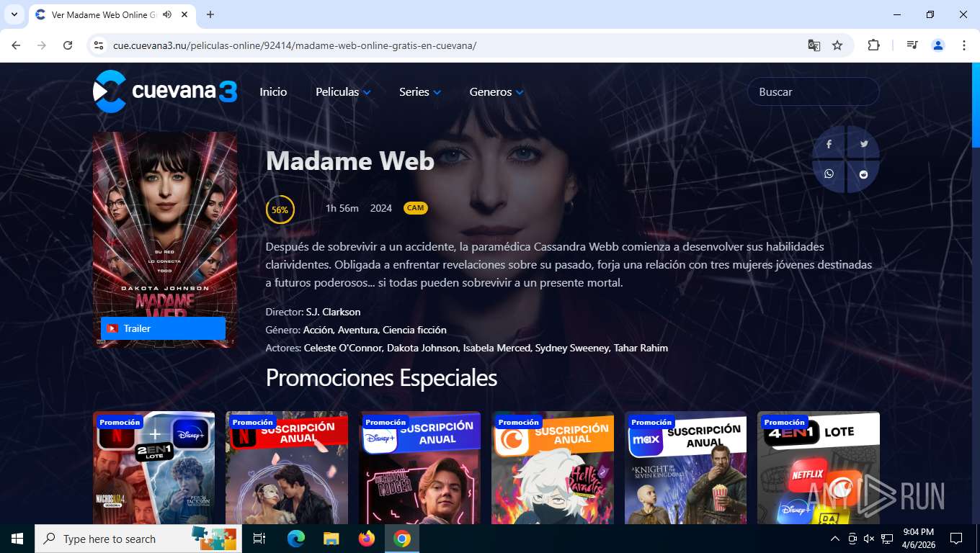
Task: Open File Explorer from taskbar
Action: [331, 539]
